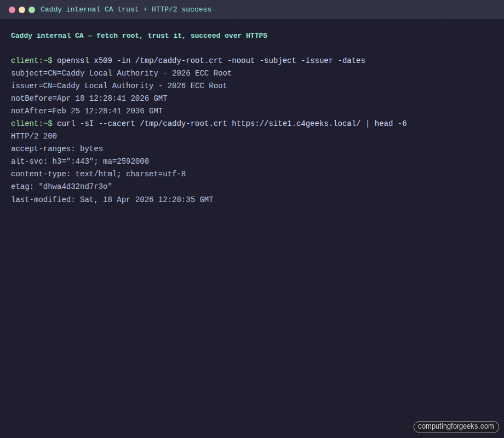Screen dimensions: 504x438
Task: Open the https://site1.c4geeks.local/ URL
Action: 299,123
